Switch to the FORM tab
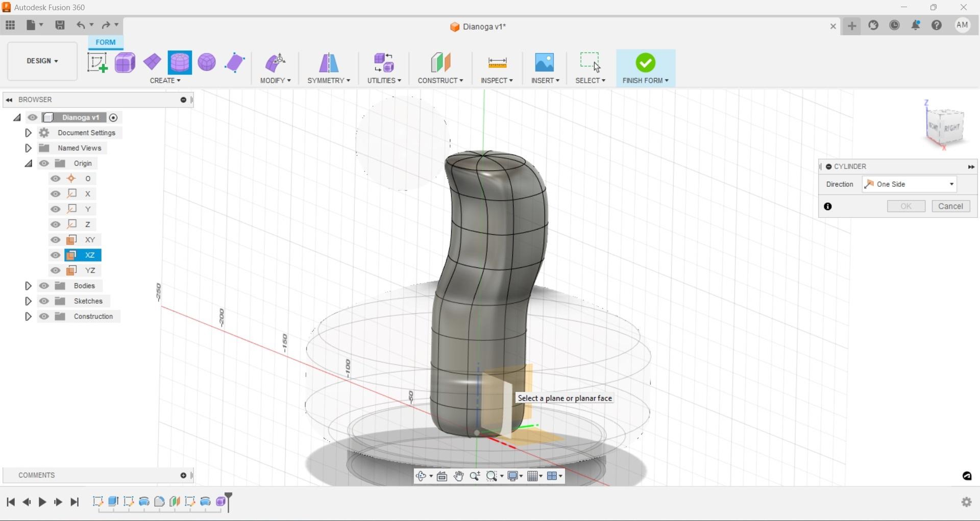Screen dimensions: 980x521 coord(105,42)
